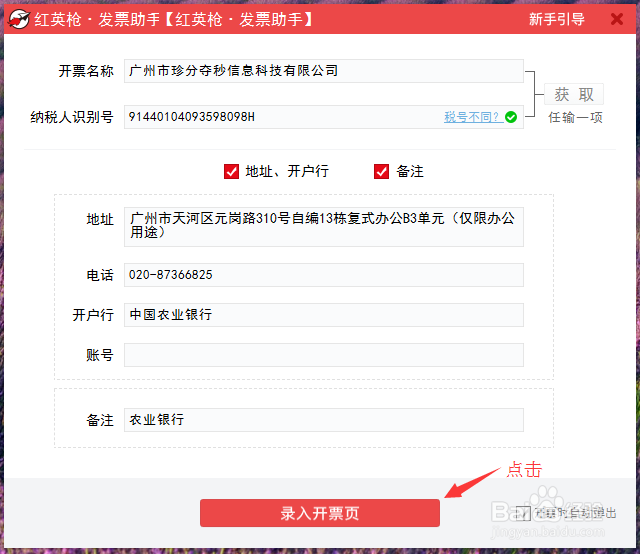Click the 获取 fetch button

point(574,95)
